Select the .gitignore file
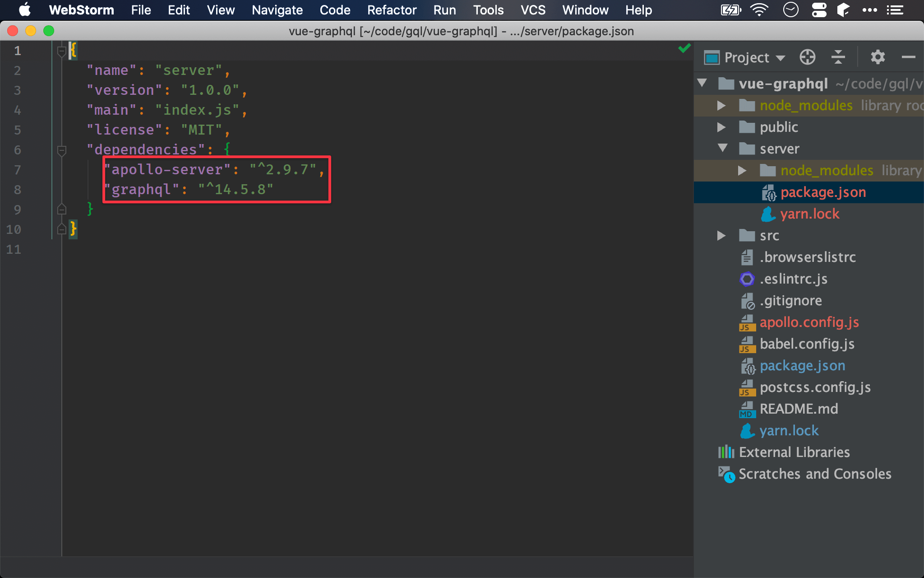This screenshot has height=578, width=924. coord(791,300)
